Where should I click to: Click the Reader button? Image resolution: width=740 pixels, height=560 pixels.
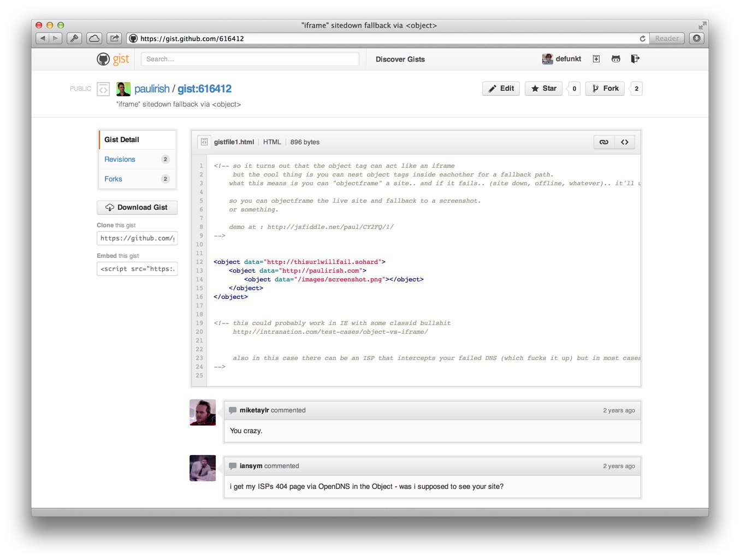click(x=667, y=39)
